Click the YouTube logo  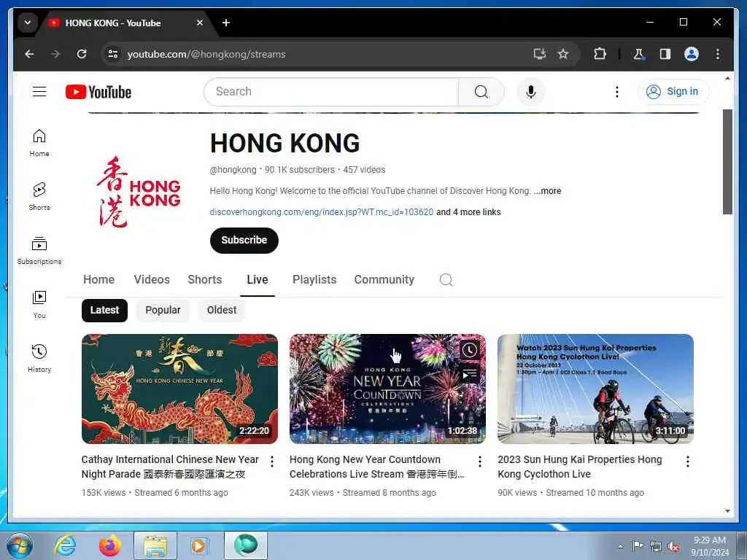98,92
